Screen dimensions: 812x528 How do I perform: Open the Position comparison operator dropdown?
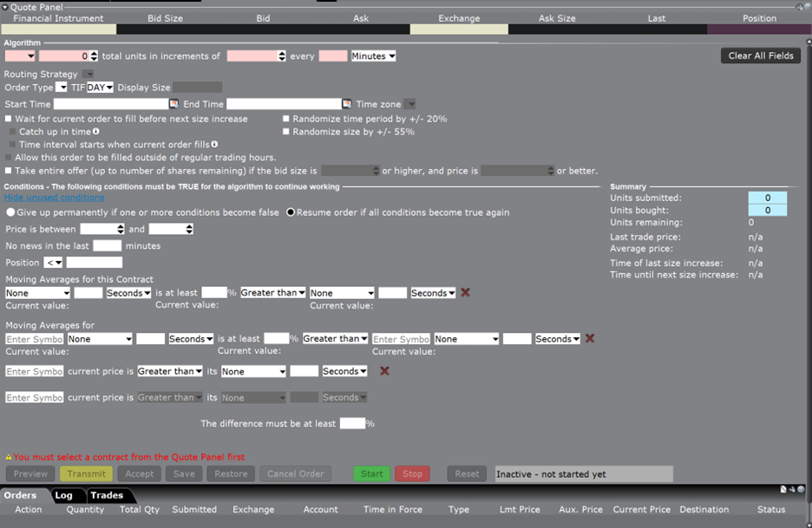(x=53, y=263)
